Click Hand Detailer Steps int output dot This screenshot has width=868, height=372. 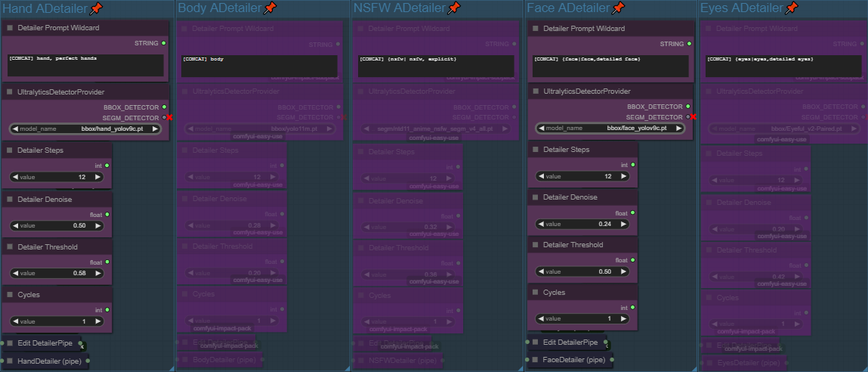point(107,166)
